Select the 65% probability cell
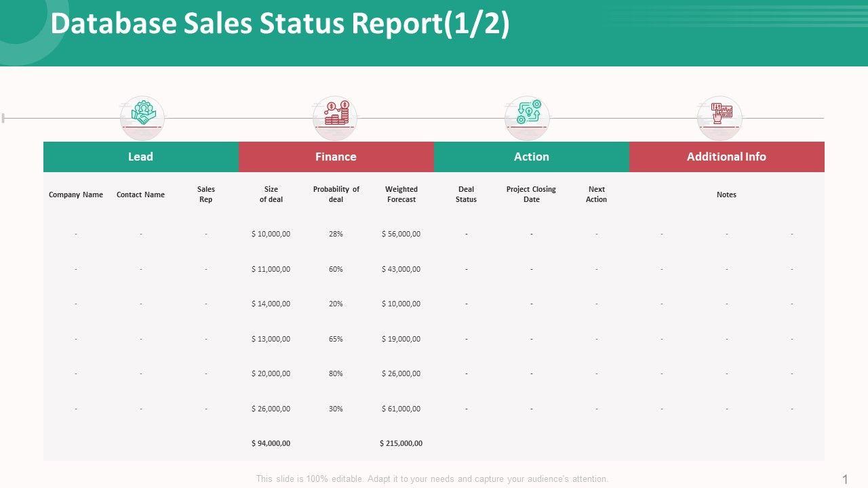The image size is (868, 488). 336,339
